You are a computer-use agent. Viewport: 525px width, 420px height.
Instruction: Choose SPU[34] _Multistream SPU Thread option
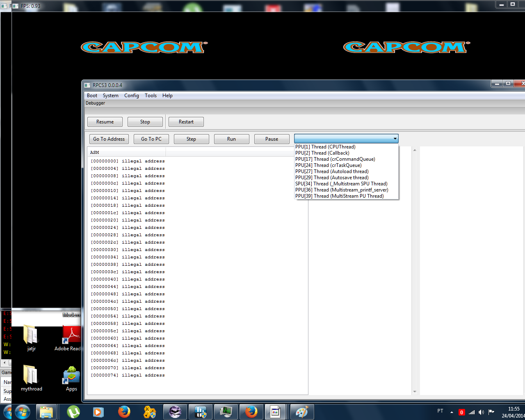[x=341, y=184]
